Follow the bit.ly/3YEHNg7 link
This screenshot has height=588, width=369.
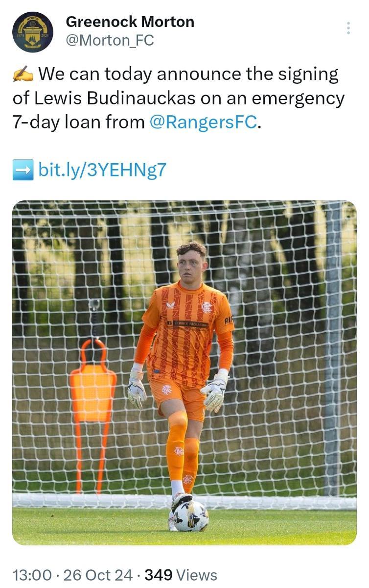(102, 170)
